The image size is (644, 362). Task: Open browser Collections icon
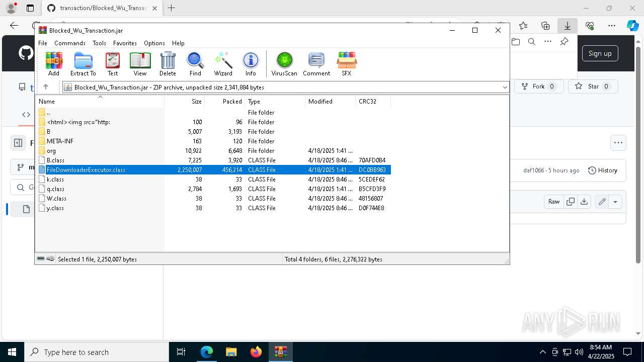(545, 26)
